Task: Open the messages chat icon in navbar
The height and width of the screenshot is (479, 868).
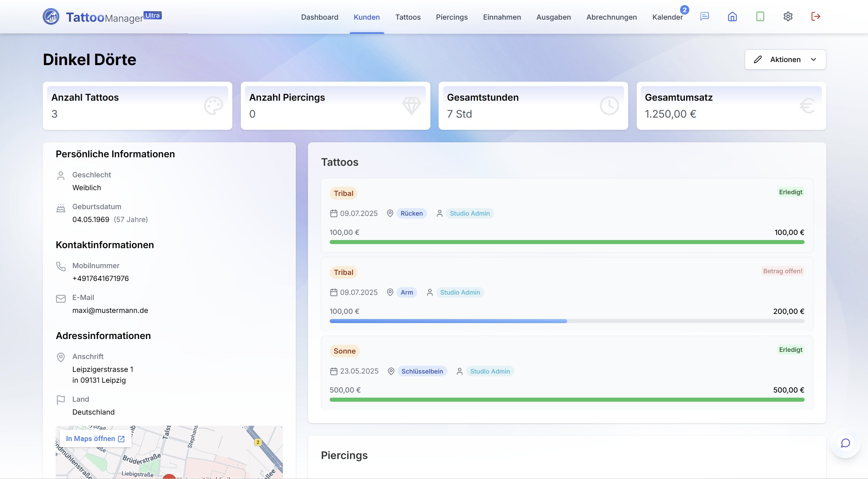Action: coord(705,16)
